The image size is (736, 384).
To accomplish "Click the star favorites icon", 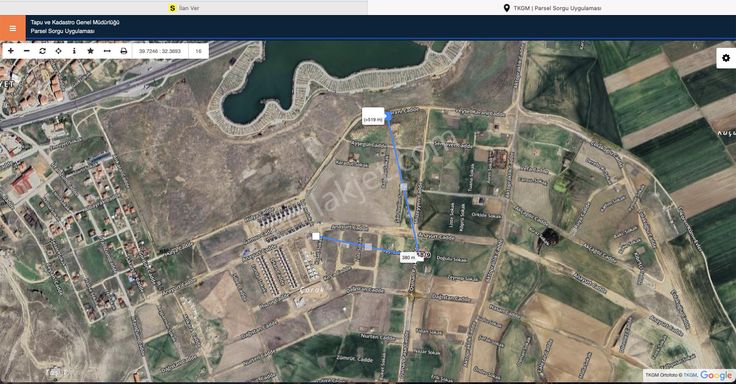I will [91, 51].
